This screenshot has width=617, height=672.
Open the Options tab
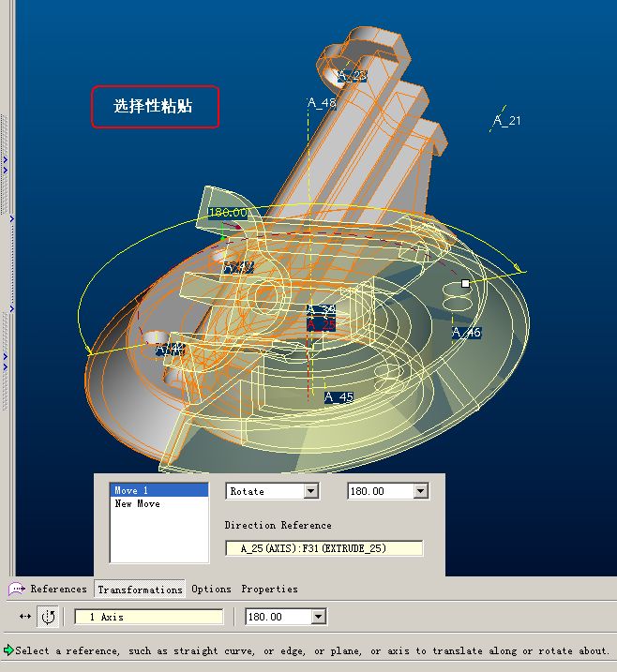click(211, 590)
